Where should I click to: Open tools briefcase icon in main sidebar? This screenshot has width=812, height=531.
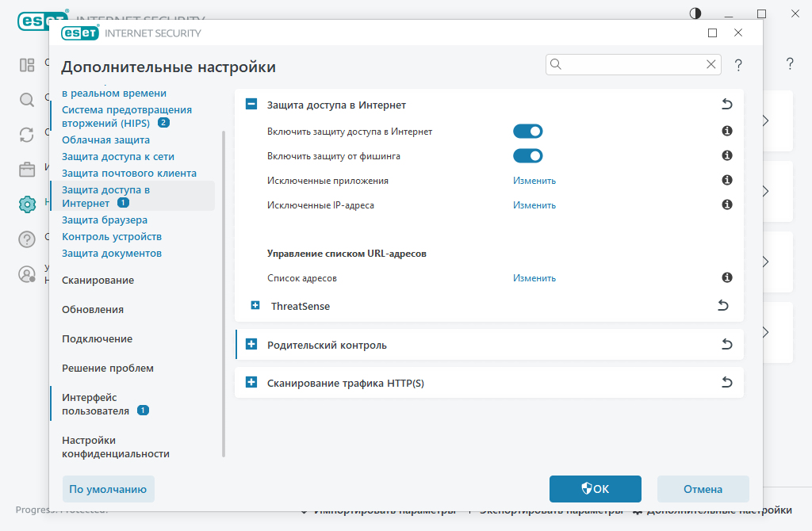click(x=27, y=170)
